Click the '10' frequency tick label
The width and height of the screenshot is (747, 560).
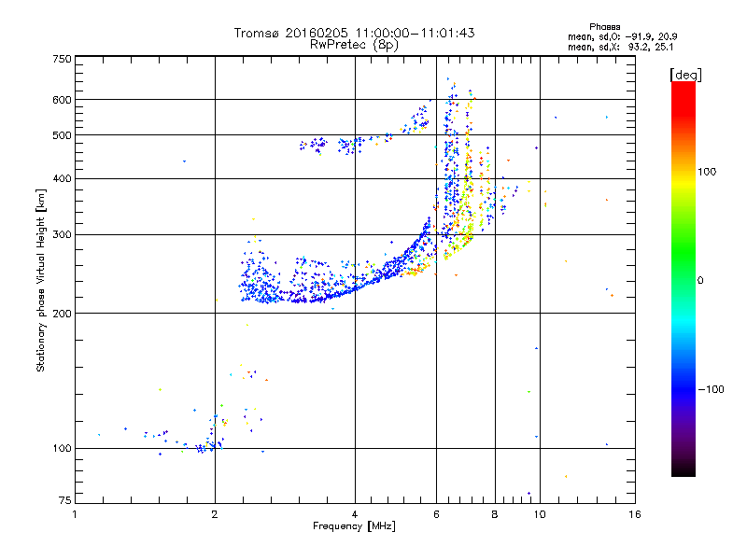pyautogui.click(x=540, y=514)
